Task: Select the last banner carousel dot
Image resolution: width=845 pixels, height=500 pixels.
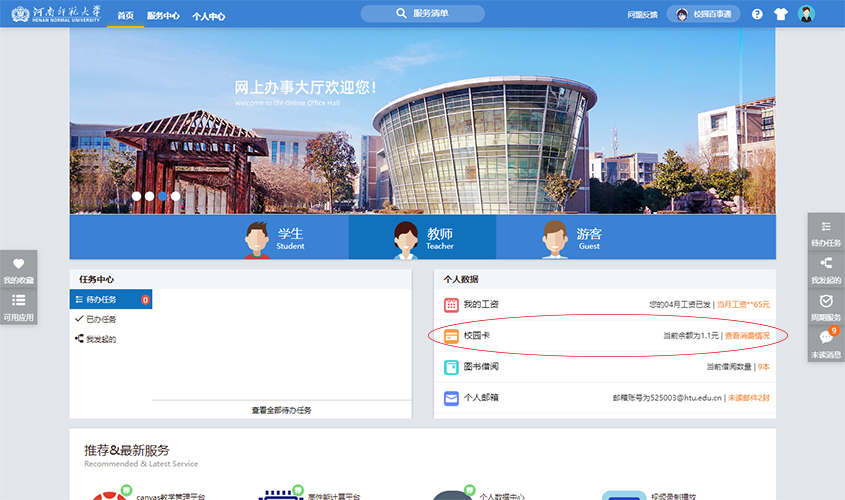Action: [x=175, y=196]
